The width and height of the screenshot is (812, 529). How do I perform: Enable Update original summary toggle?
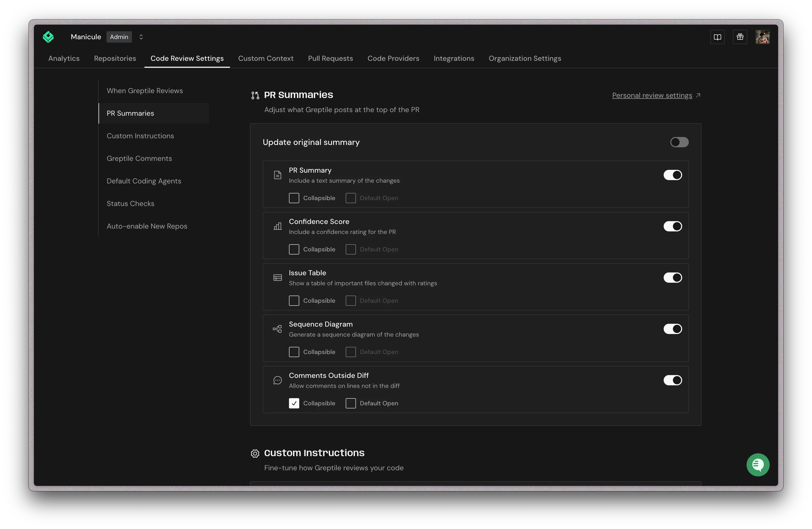(x=679, y=142)
